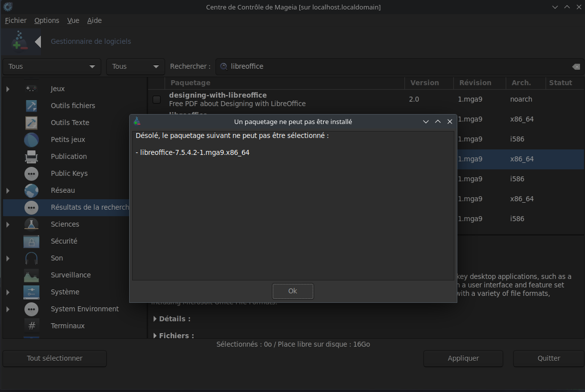Click the Publication printer icon

(x=31, y=156)
